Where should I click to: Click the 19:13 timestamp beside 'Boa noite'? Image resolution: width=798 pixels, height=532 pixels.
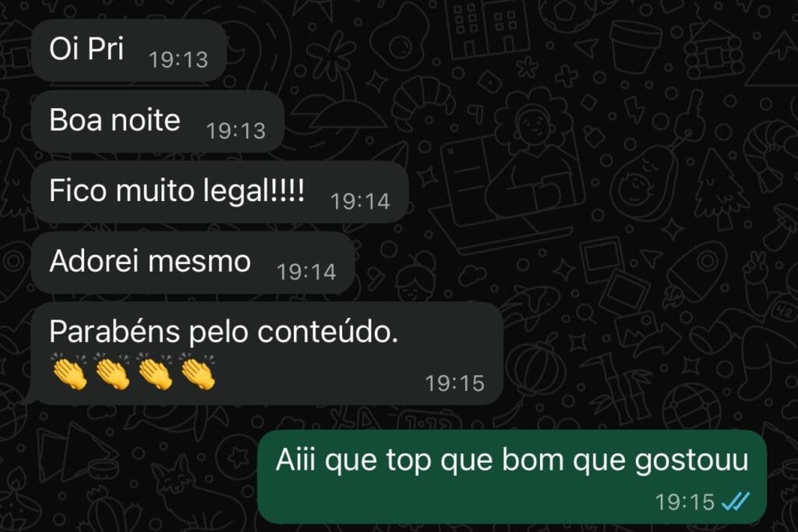[x=235, y=131]
